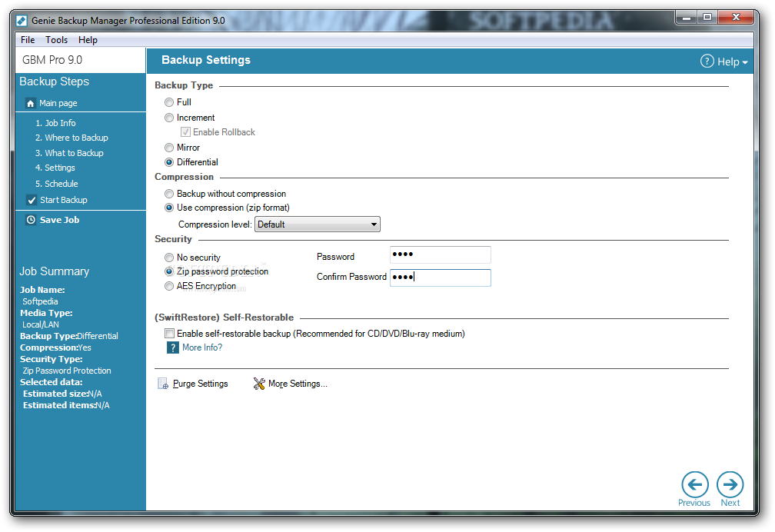Click the Help question mark circle icon
775x532 pixels.
707,62
